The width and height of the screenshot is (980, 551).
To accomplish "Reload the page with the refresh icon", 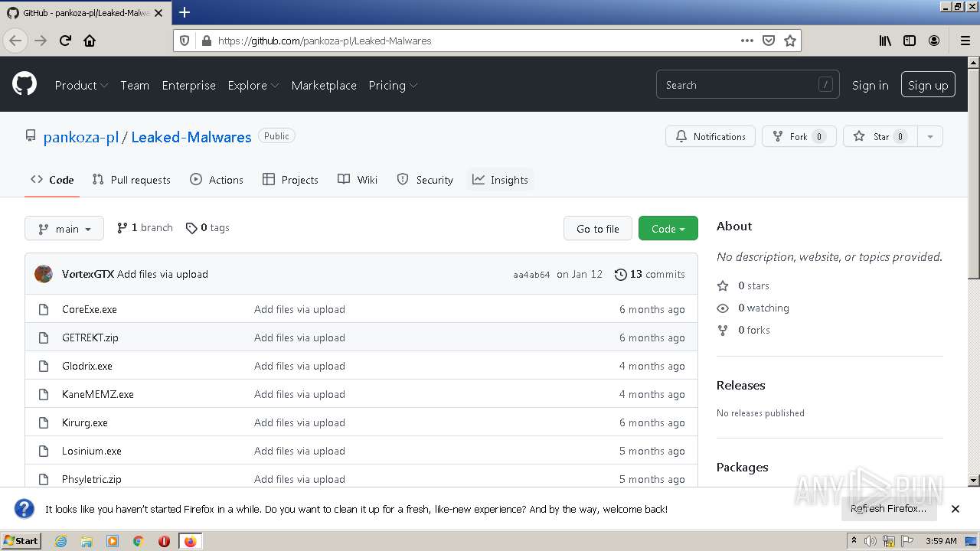I will click(x=65, y=41).
